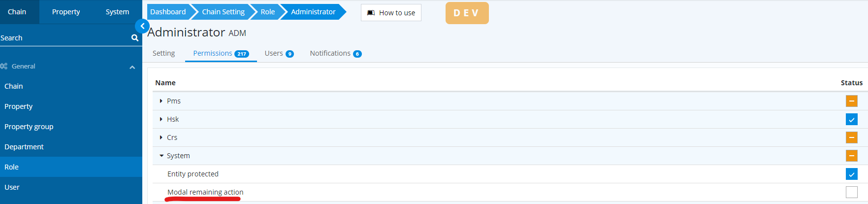Click the Users count badge
This screenshot has height=204, width=868.
coord(289,54)
